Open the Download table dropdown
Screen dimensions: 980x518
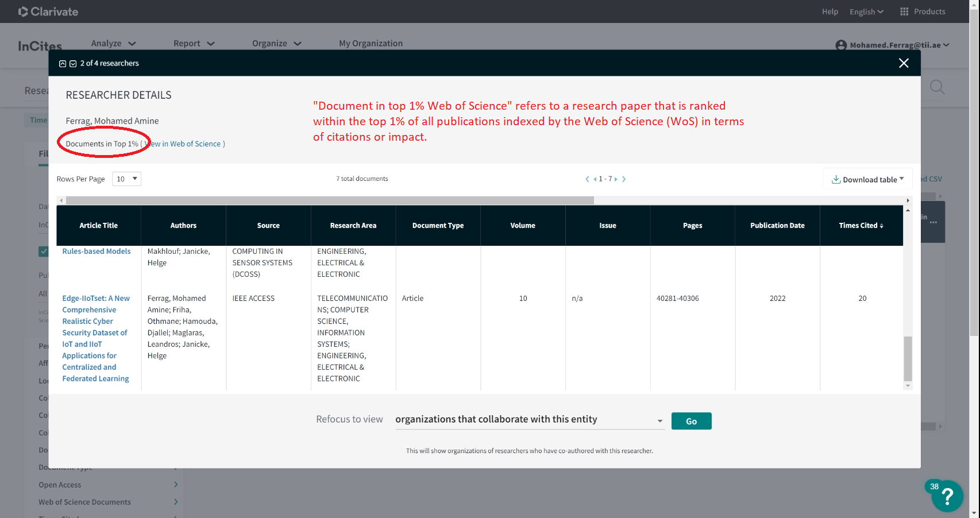[867, 180]
